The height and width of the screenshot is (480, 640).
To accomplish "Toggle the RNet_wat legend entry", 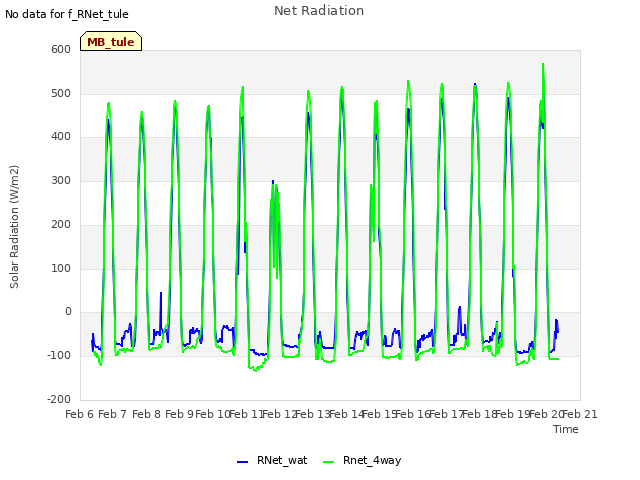I will 272,460.
